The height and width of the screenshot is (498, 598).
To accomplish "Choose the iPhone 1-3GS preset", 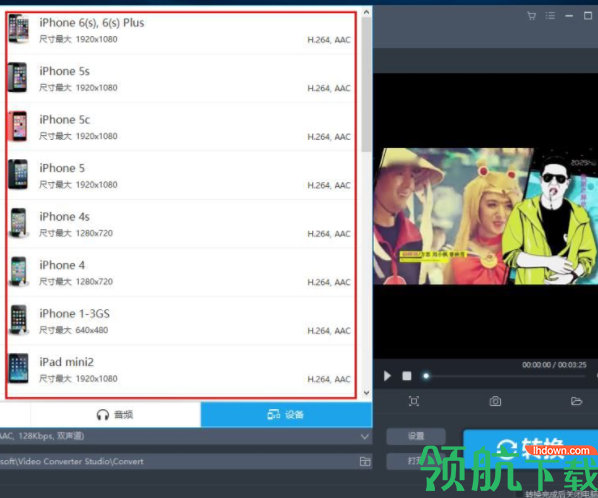I will coord(181,321).
